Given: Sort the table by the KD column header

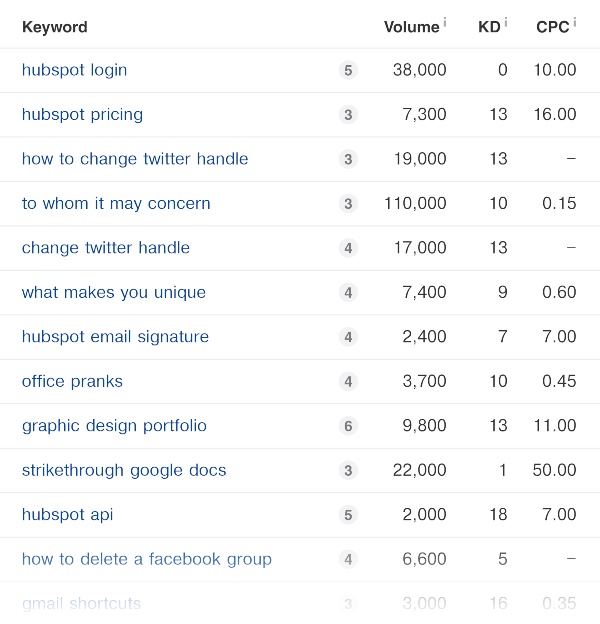Looking at the screenshot, I should 488,27.
